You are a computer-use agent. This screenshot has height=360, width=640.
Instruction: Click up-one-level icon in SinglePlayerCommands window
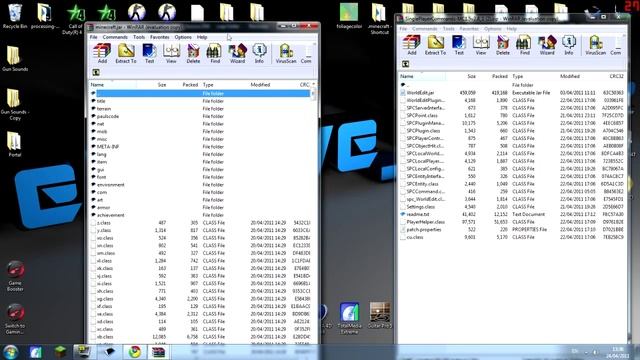point(405,64)
